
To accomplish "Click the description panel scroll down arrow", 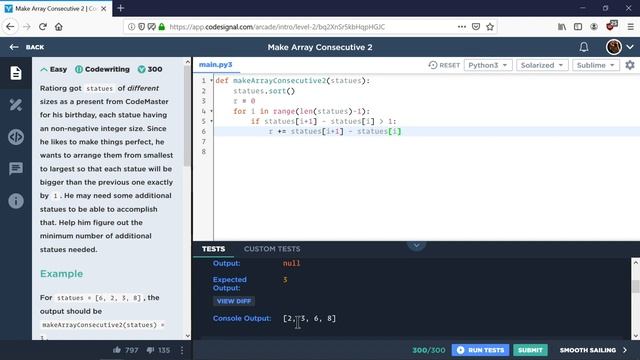I will [187, 336].
